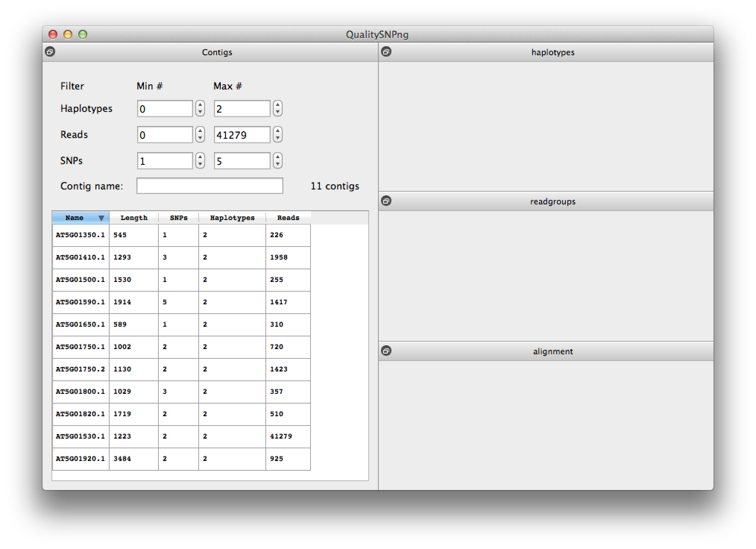Image resolution: width=756 pixels, height=549 pixels.
Task: Click the sort arrow in the Name column header
Action: [x=101, y=218]
